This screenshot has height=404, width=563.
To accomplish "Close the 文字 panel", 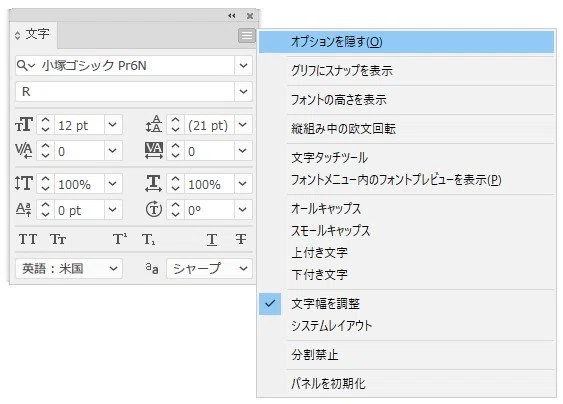I will tap(250, 16).
